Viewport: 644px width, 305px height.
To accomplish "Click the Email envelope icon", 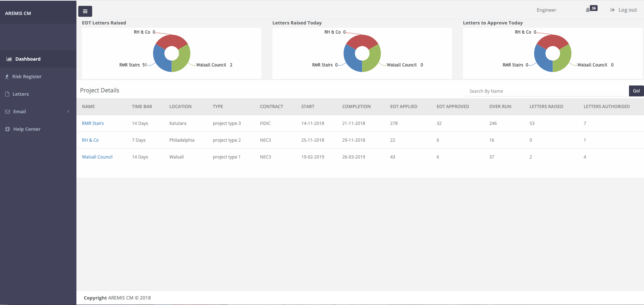I will click(x=7, y=111).
